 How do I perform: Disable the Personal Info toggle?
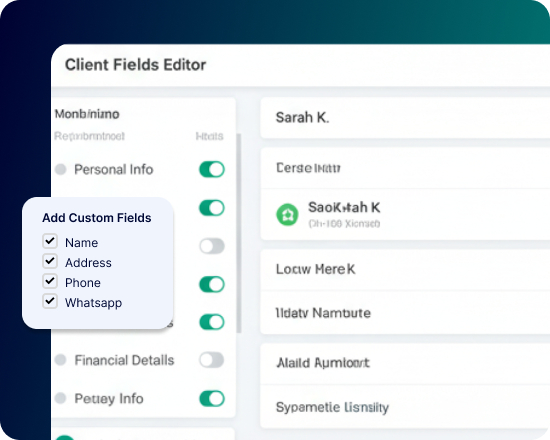point(212,169)
